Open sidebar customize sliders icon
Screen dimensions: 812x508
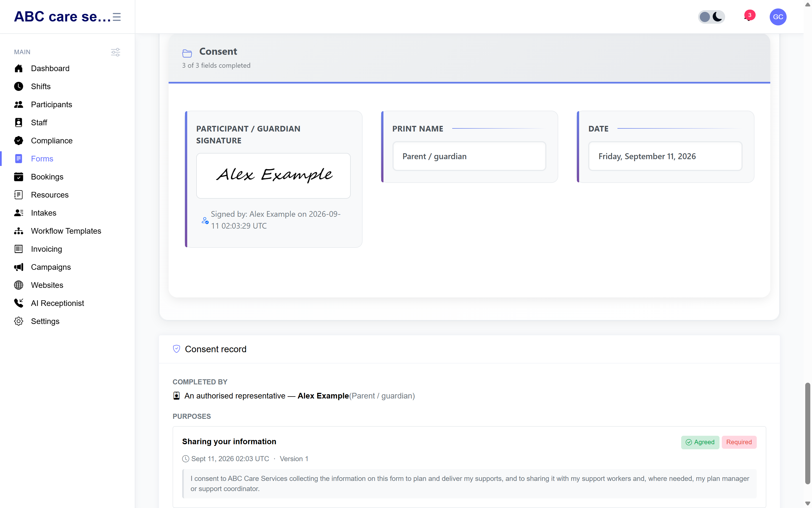(115, 52)
